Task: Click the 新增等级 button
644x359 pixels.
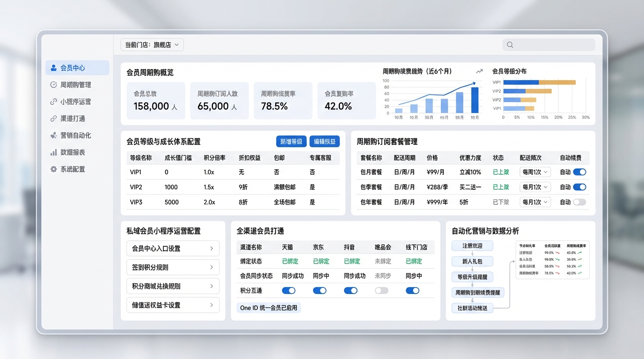Action: [x=291, y=142]
